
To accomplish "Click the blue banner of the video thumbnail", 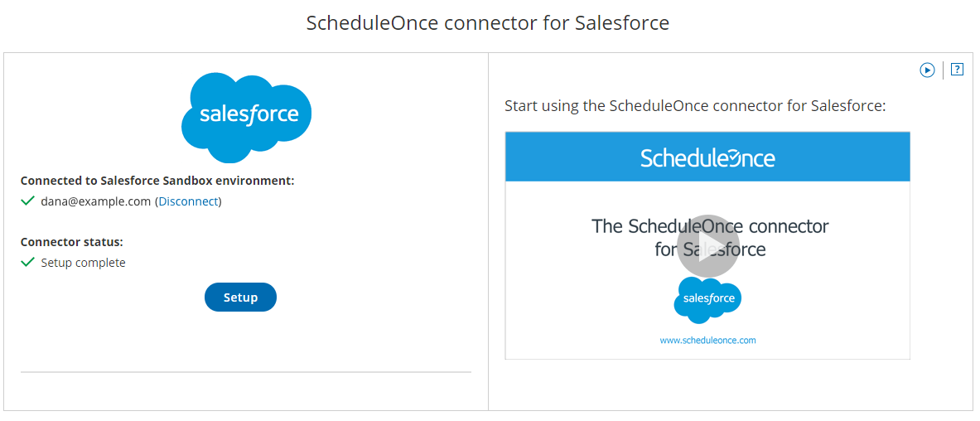I will pos(563,157).
